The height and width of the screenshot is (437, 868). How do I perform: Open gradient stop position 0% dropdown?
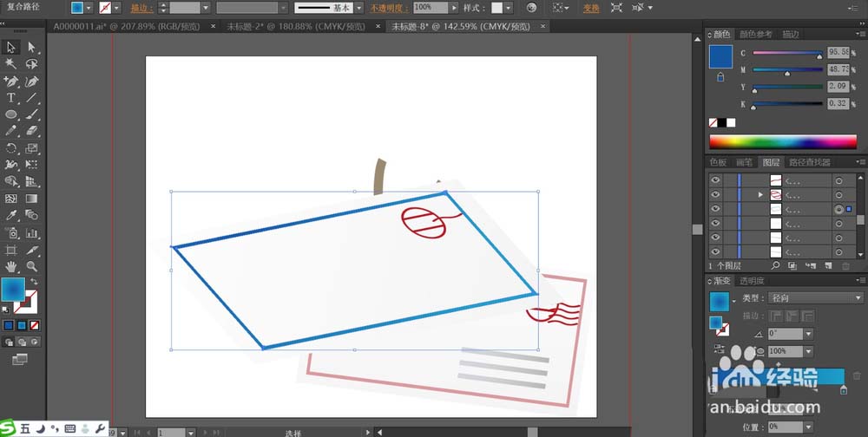click(808, 427)
